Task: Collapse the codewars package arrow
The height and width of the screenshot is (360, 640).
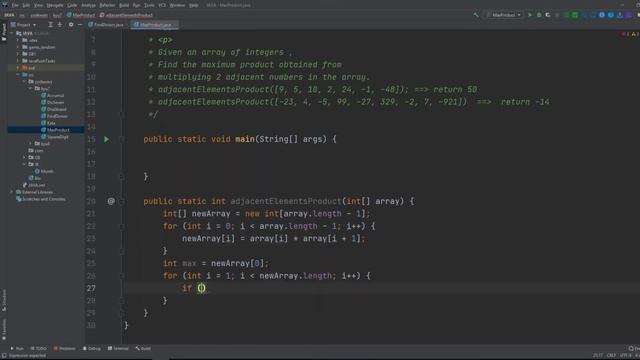Action: click(x=24, y=82)
